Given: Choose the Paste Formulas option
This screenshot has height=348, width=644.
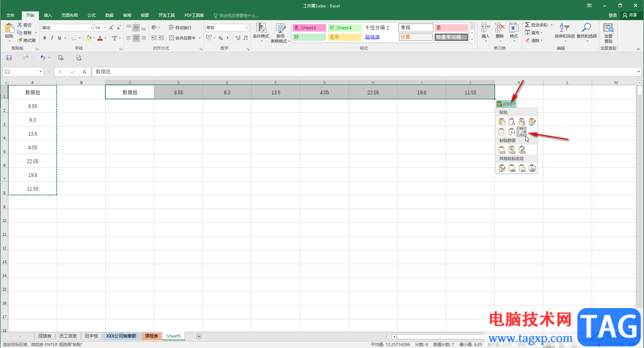Looking at the screenshot, I should coord(512,121).
